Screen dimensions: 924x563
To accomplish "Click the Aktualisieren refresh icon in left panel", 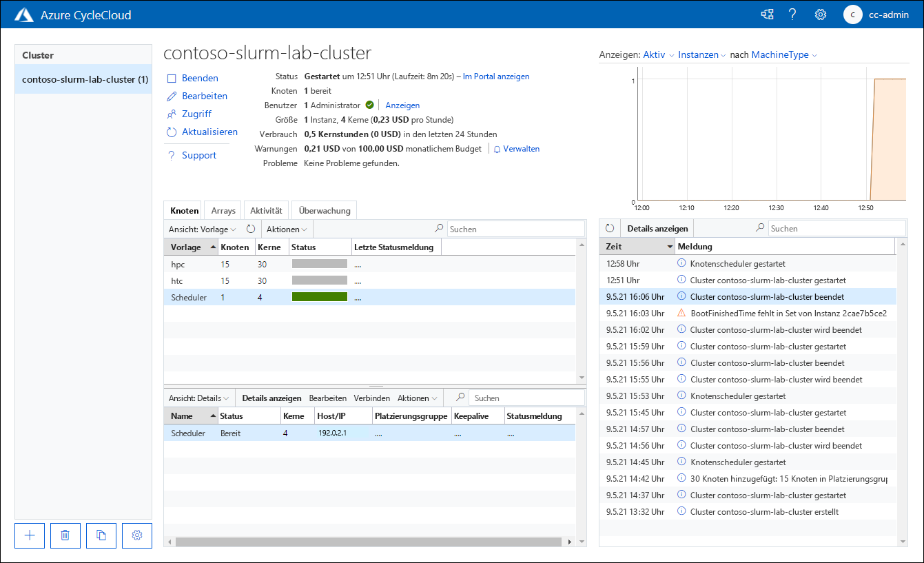I will point(172,132).
